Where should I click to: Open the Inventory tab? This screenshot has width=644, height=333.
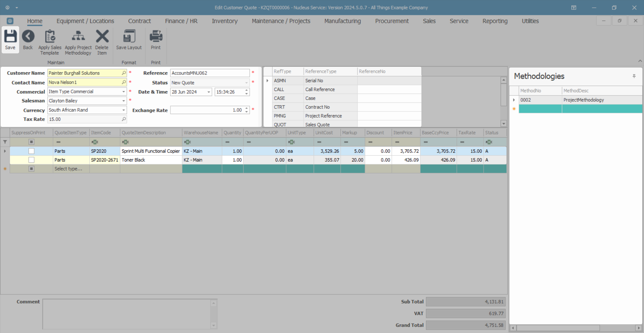pos(224,21)
